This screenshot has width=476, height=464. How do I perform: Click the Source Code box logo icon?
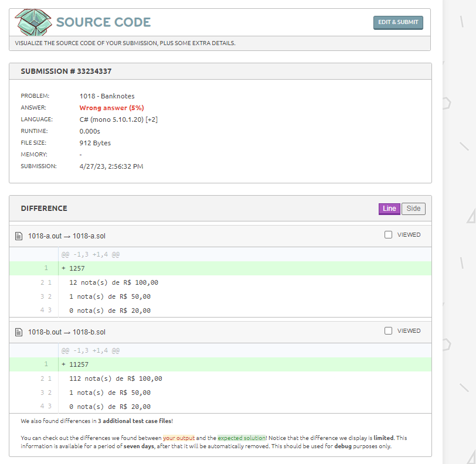[x=33, y=22]
